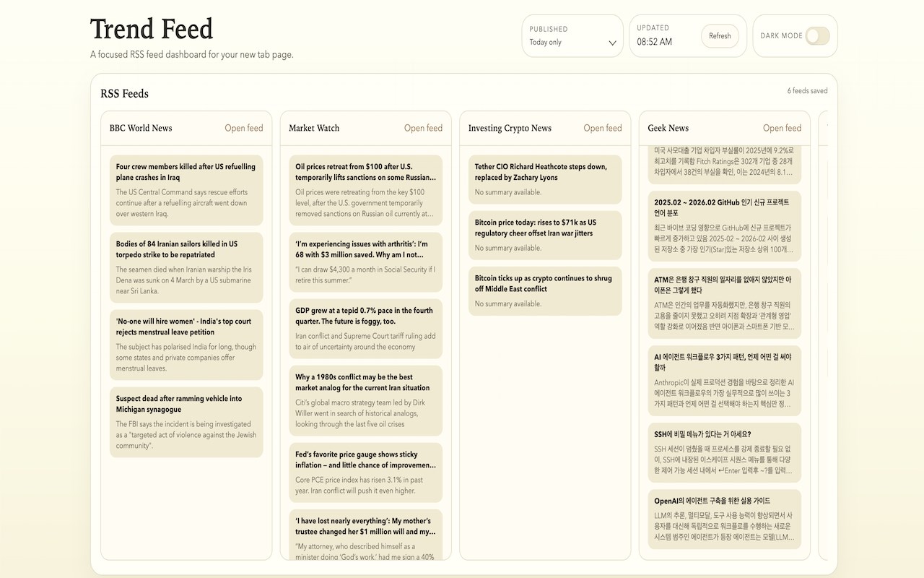Image resolution: width=924 pixels, height=578 pixels.
Task: Click the 'A focused RSS feed dashboard' subtitle
Action: pos(192,54)
